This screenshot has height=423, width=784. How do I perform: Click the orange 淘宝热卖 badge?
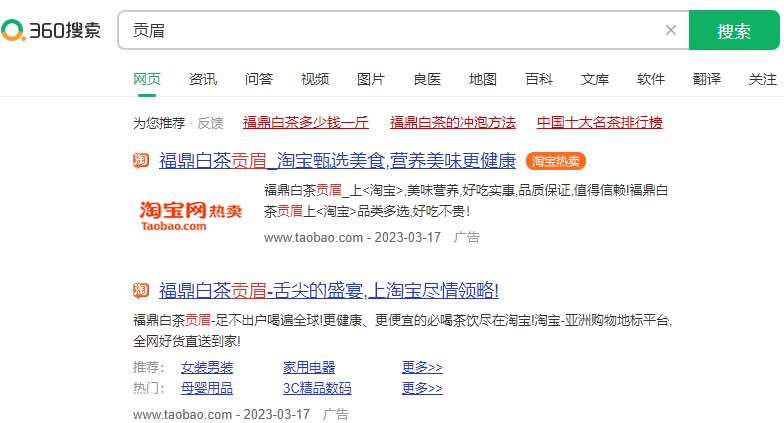(x=556, y=161)
